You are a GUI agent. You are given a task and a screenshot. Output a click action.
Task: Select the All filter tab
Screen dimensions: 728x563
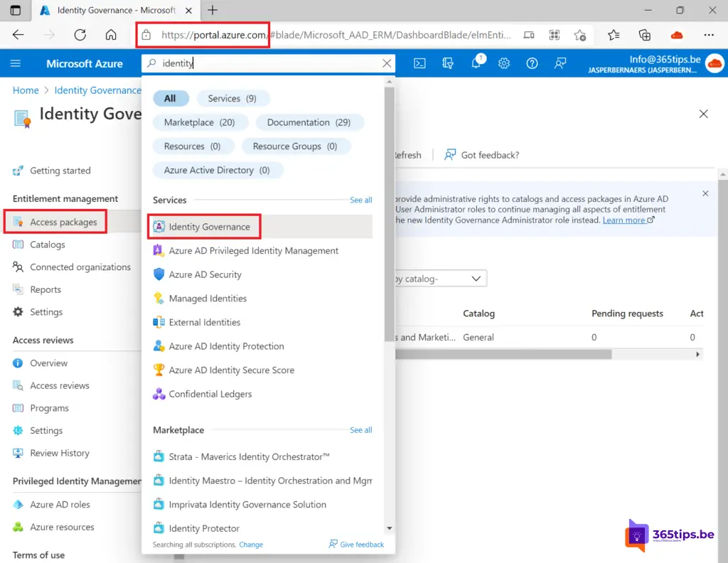pyautogui.click(x=171, y=98)
